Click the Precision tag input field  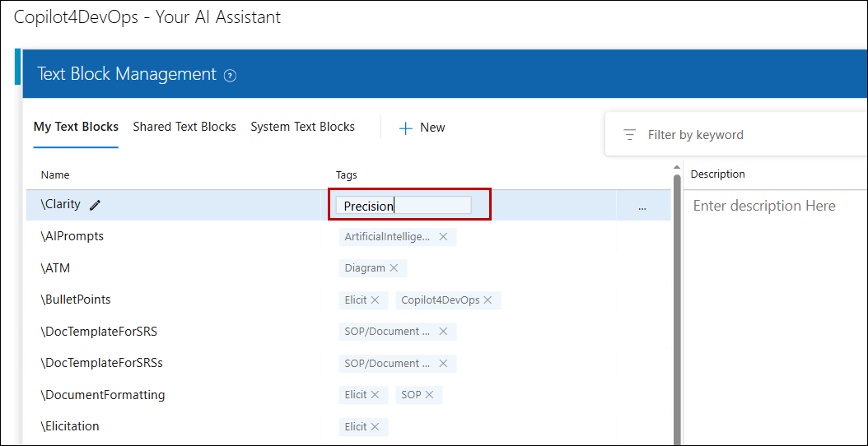[404, 205]
